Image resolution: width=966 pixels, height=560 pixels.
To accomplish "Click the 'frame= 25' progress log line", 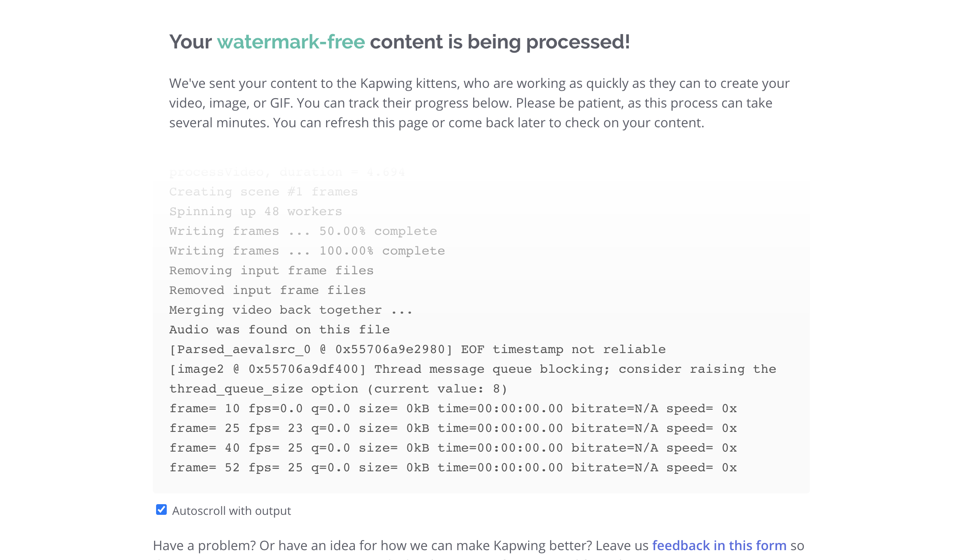I will coord(453,428).
